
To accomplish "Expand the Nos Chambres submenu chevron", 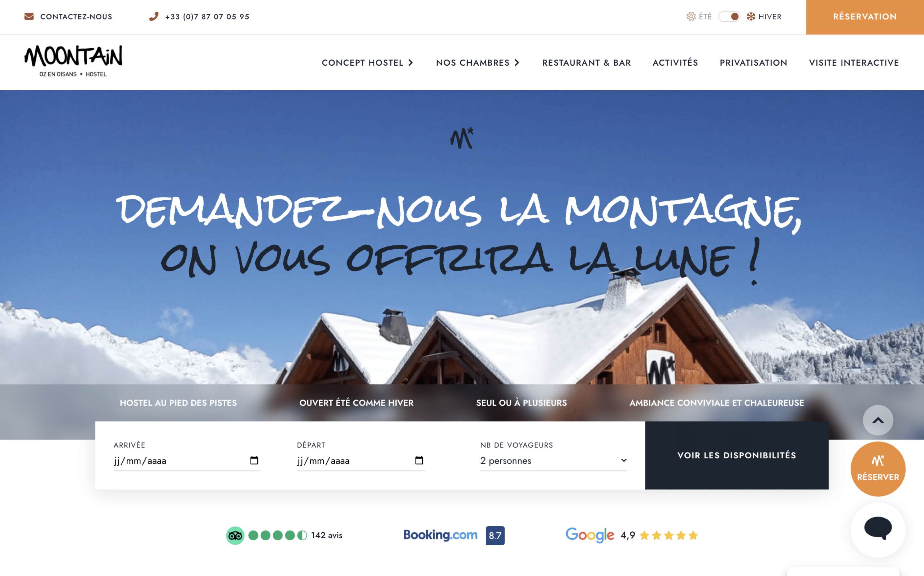I will [517, 62].
